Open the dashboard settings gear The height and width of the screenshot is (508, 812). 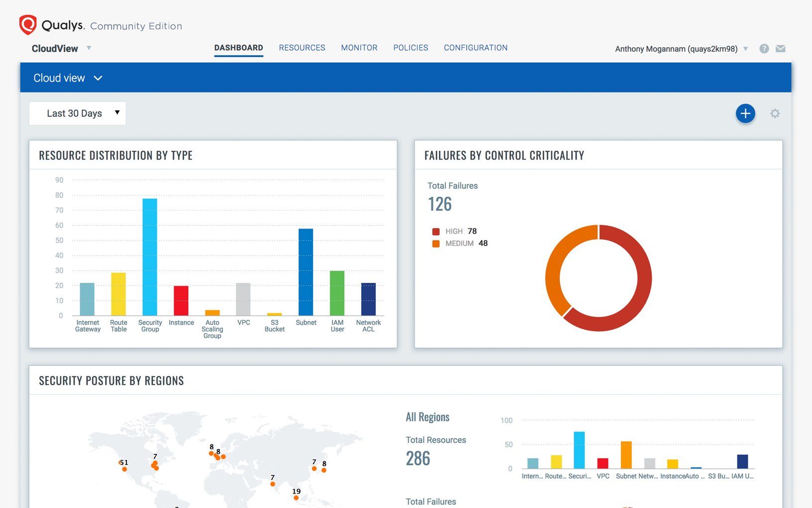click(775, 113)
